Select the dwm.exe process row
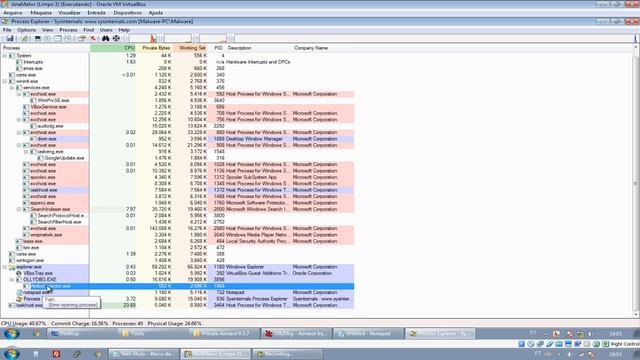Screen dimensions: 640x360 point(177,139)
